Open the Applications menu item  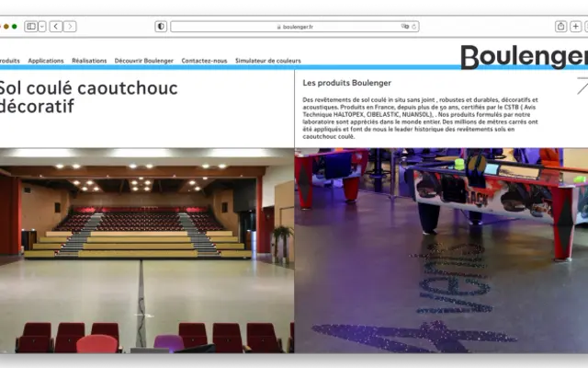[46, 61]
